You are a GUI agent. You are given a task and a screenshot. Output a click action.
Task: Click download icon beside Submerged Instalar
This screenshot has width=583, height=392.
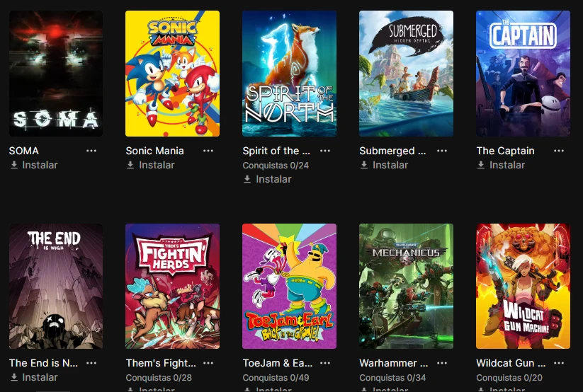[364, 165]
